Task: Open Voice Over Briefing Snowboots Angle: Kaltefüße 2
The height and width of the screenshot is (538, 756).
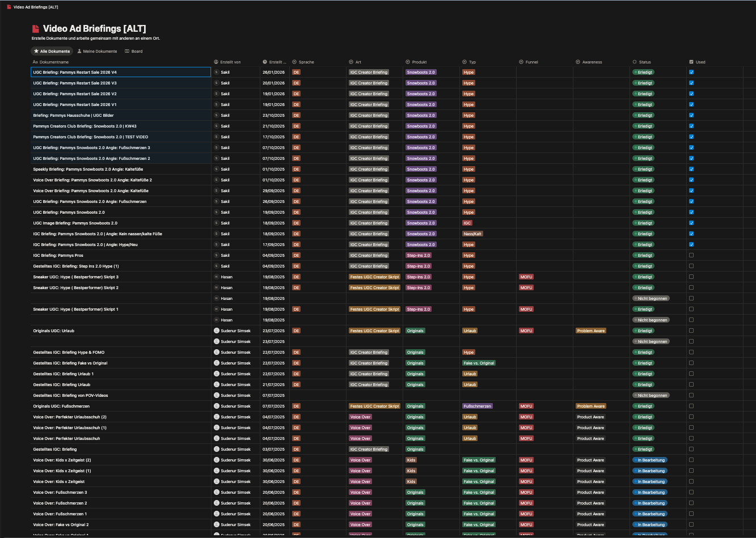Action: pos(92,180)
